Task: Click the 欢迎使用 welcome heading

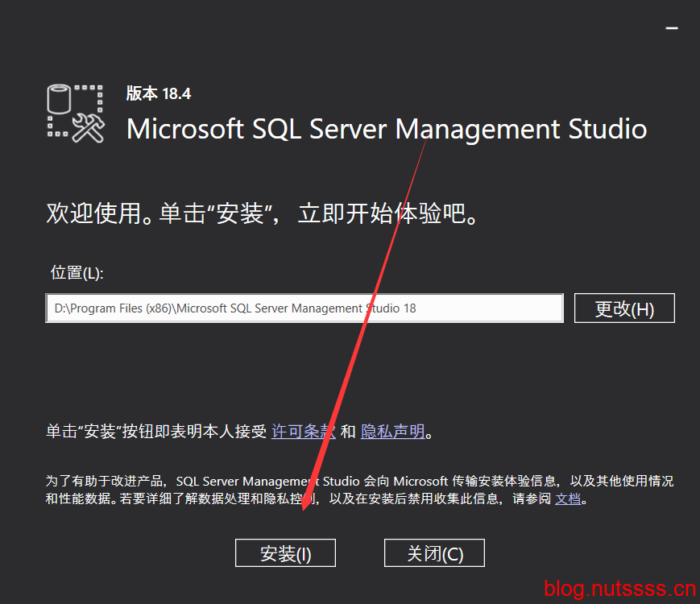Action: 262,213
